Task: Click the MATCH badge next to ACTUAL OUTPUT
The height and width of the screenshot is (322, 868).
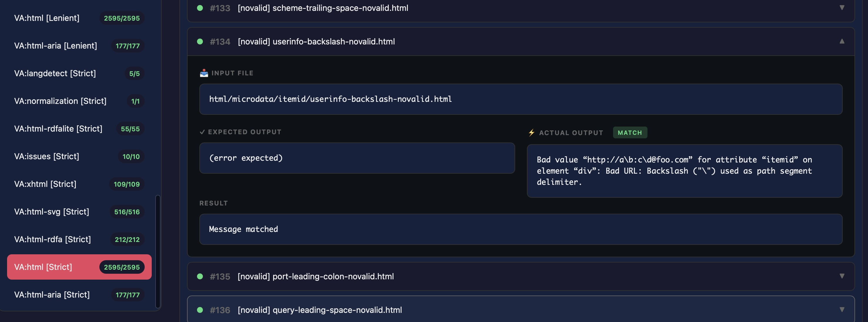Action: (x=630, y=132)
